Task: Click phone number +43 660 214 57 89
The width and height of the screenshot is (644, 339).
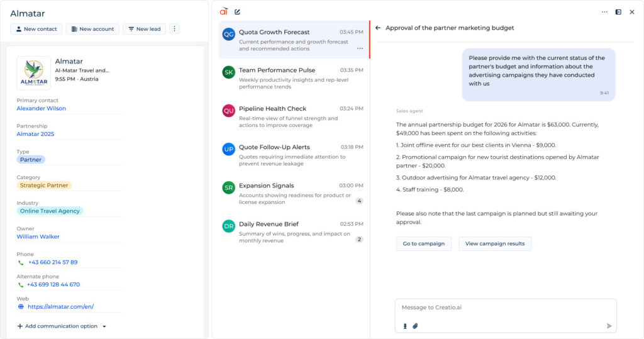Action: (53, 262)
